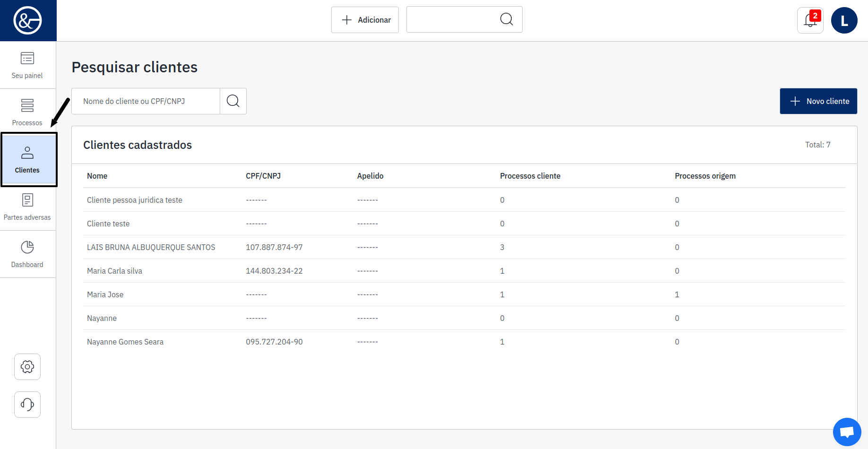868x449 pixels.
Task: Click the ampersand logo in the top corner
Action: coord(28,20)
